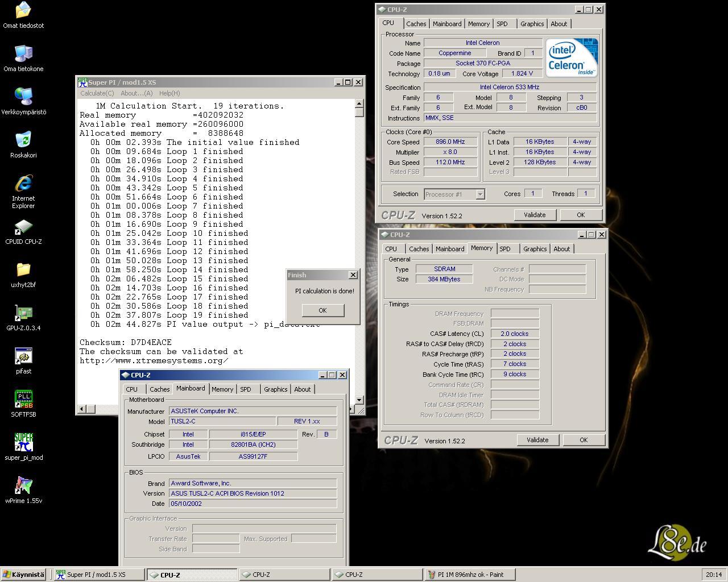Open Oma tietokone desktop icon
Screen dimensions: 728x582
(x=23, y=59)
